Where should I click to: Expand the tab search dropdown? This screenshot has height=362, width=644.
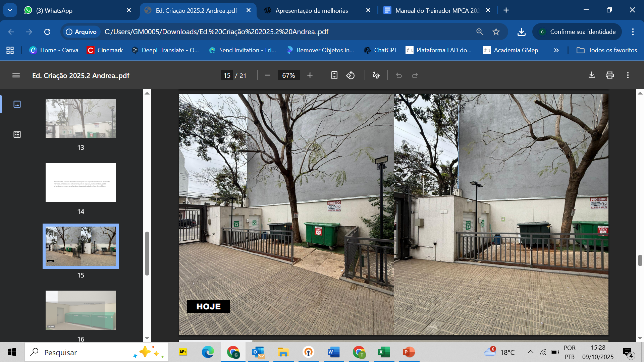coord(10,10)
